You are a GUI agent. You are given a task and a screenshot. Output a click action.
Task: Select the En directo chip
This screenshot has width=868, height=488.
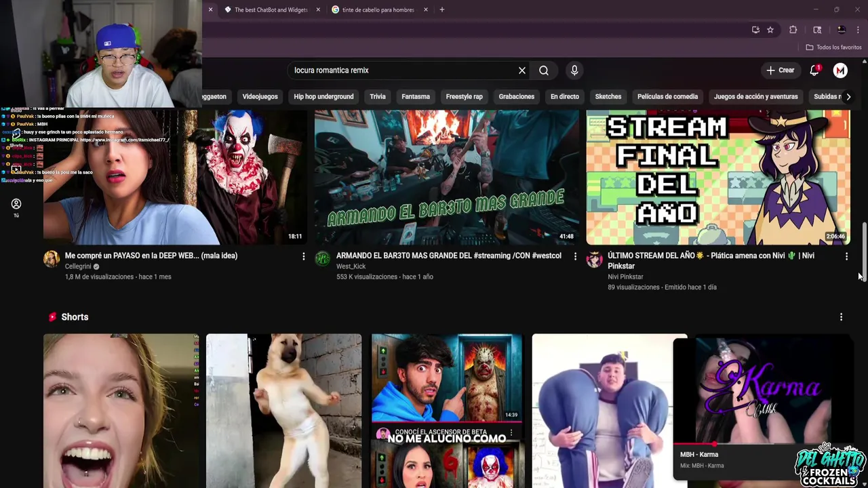(x=565, y=96)
